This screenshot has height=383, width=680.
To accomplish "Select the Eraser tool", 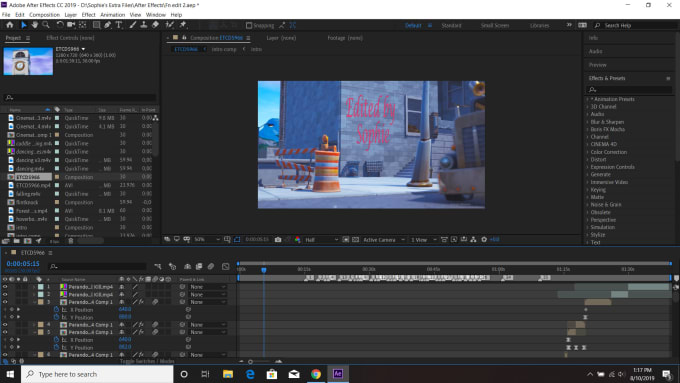I will (155, 25).
